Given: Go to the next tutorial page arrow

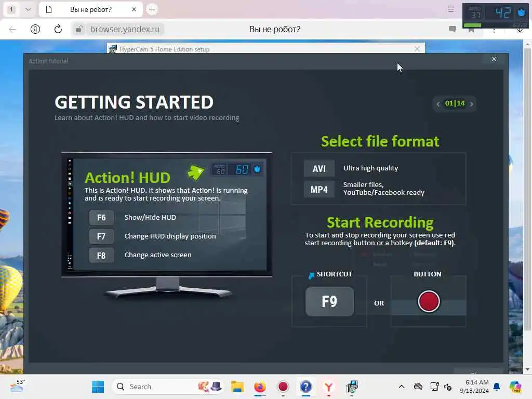Looking at the screenshot, I should click(471, 104).
